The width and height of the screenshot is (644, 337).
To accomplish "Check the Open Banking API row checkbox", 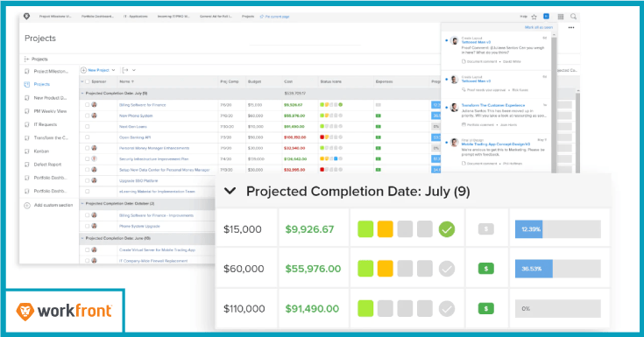I will tap(87, 137).
